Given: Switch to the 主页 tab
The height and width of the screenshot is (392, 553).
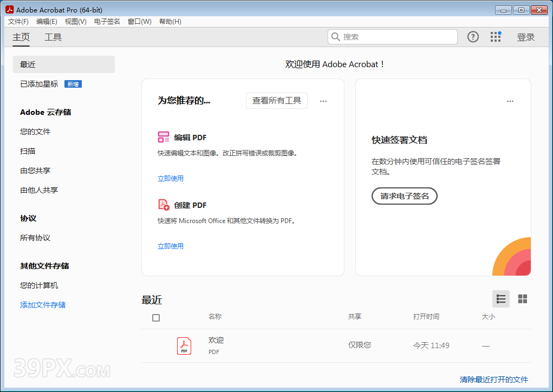Looking at the screenshot, I should click(x=21, y=37).
